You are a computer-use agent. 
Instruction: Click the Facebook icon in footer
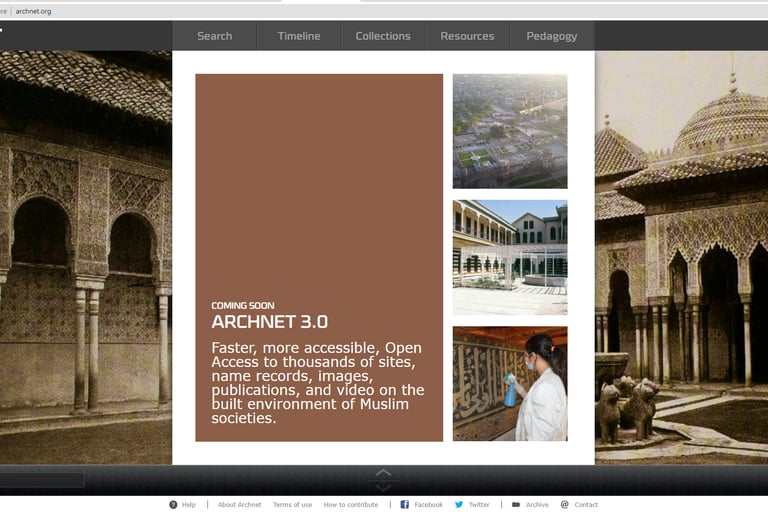point(405,505)
